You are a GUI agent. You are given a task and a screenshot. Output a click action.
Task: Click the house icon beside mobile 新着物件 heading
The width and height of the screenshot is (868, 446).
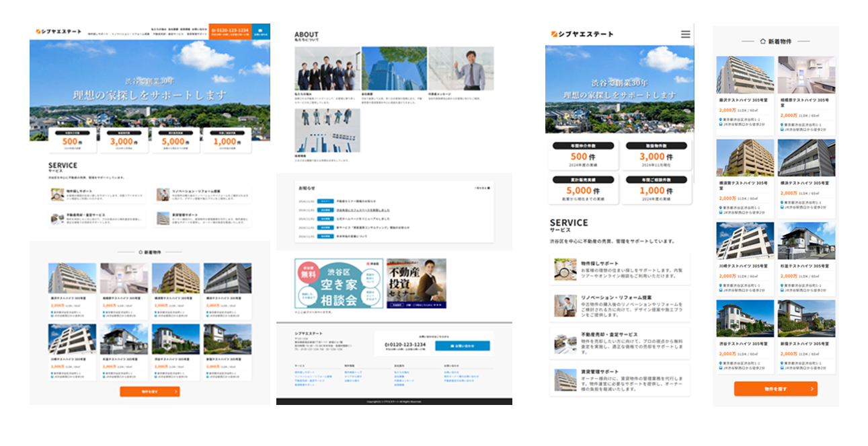762,41
